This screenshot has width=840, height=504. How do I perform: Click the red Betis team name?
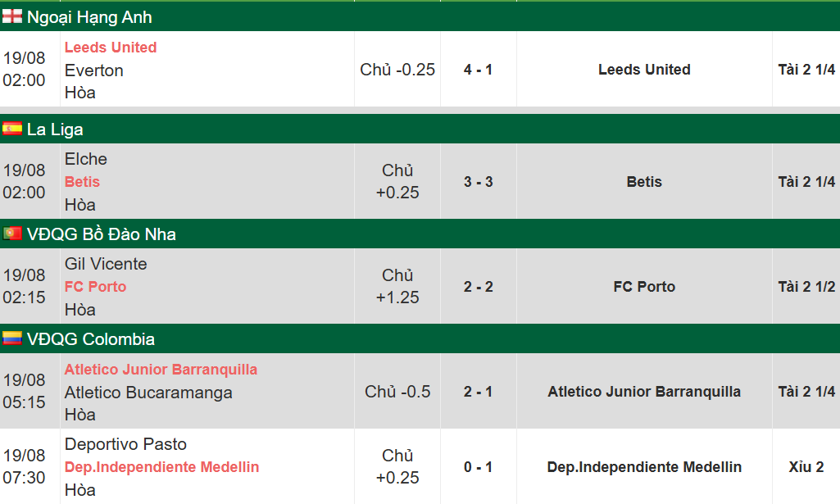82,182
